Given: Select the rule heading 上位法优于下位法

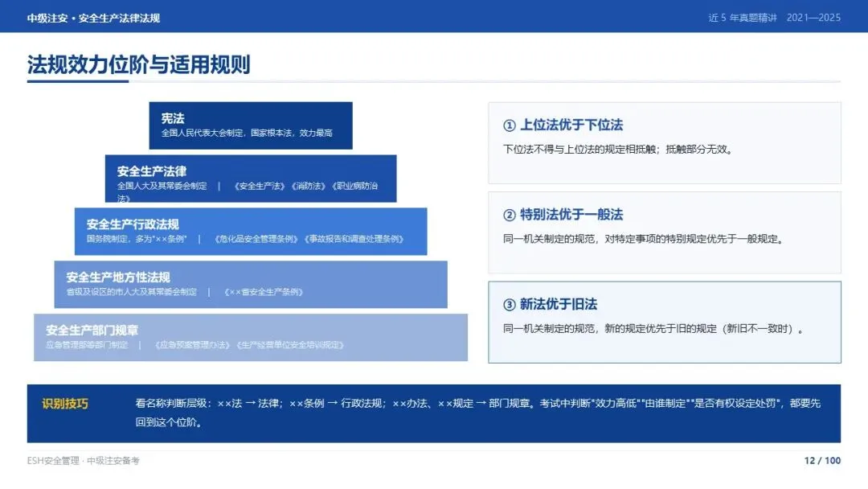Looking at the screenshot, I should [x=571, y=125].
